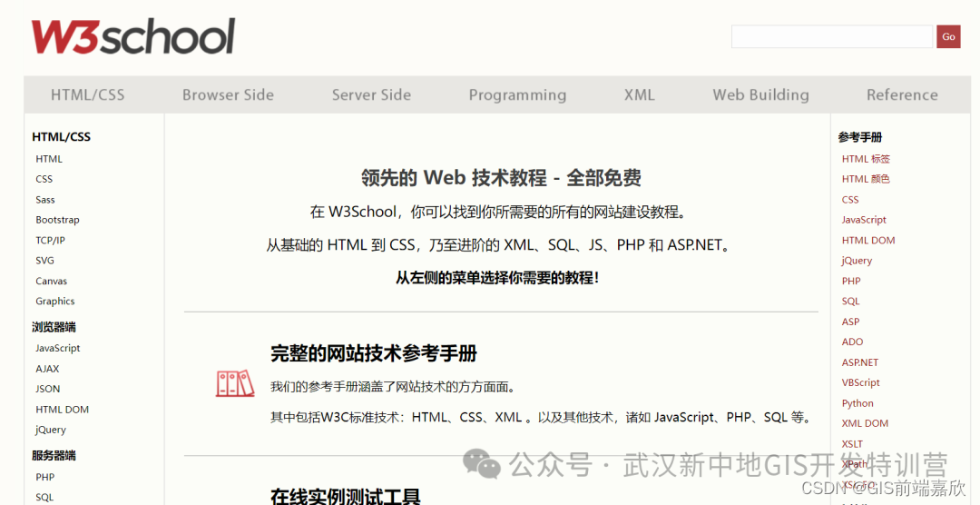This screenshot has height=505, width=980.
Task: Open the SVG tutorial link
Action: [x=44, y=261]
